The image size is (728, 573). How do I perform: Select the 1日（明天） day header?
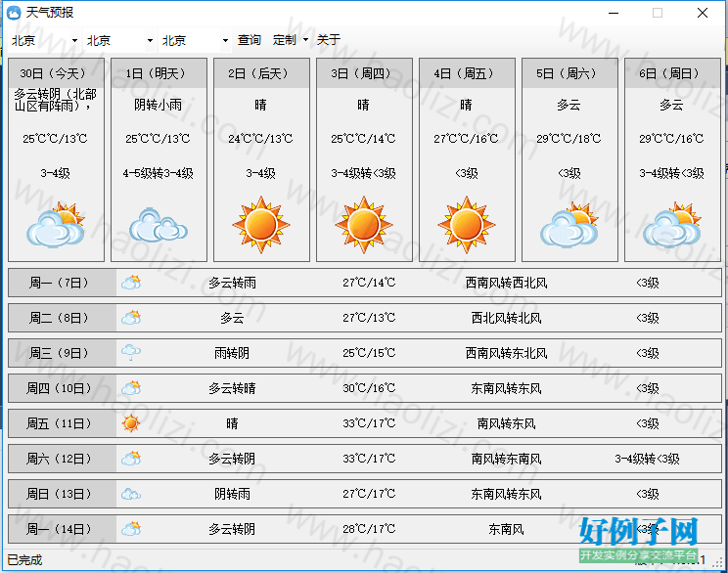click(x=159, y=73)
